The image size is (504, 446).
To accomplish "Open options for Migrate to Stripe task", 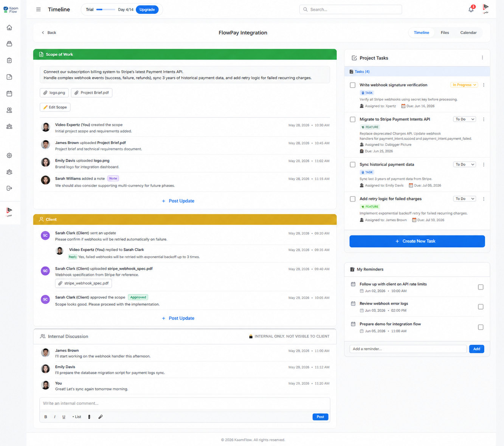I will click(x=484, y=119).
